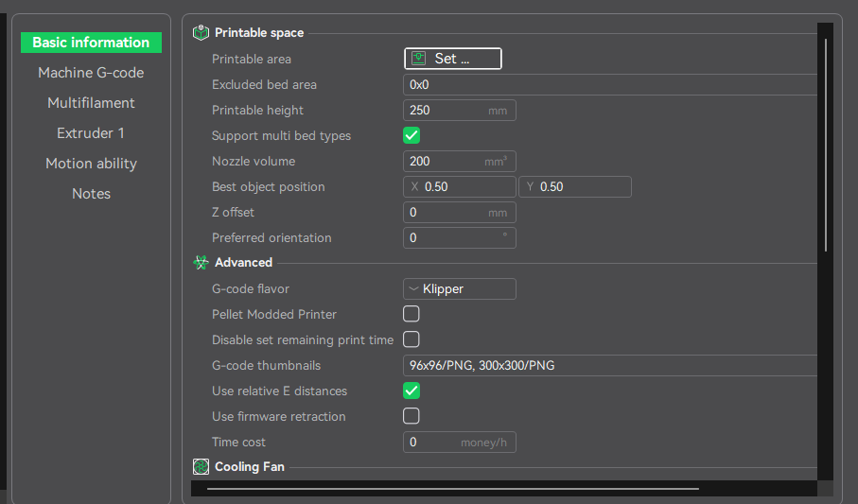Click the Printable space section cube icon

pyautogui.click(x=201, y=33)
